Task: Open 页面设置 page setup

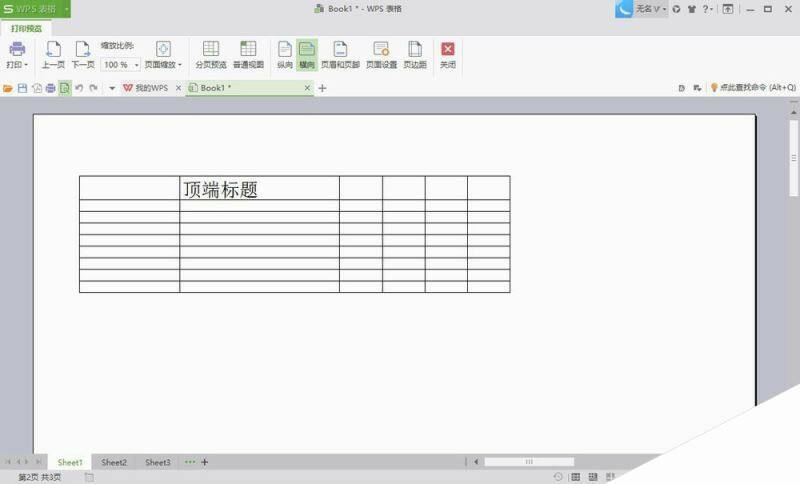Action: click(x=381, y=55)
